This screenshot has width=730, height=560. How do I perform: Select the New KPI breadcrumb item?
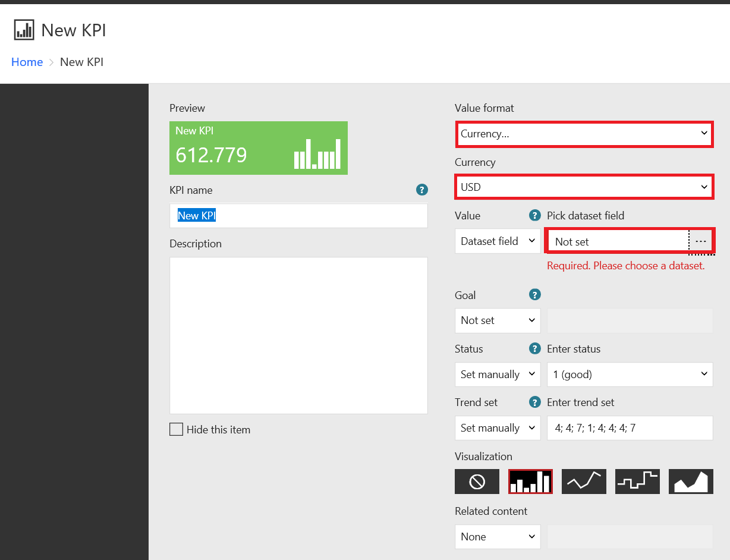point(81,62)
